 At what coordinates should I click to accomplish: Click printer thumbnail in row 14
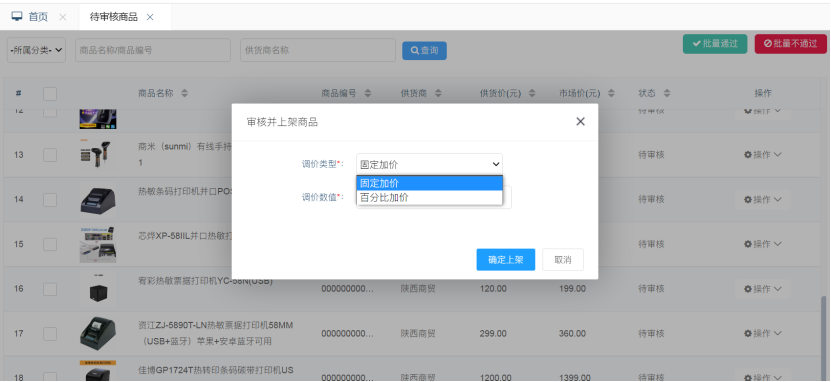coord(98,199)
